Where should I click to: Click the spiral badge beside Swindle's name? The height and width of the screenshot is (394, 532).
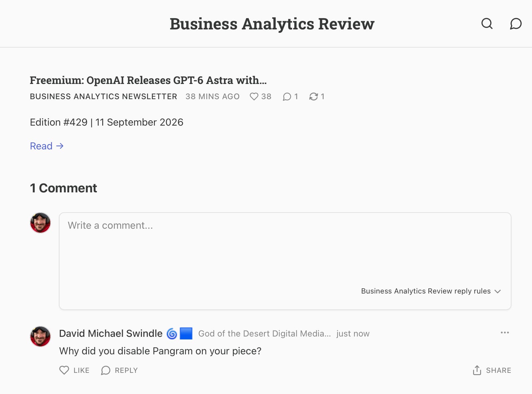[x=172, y=334]
